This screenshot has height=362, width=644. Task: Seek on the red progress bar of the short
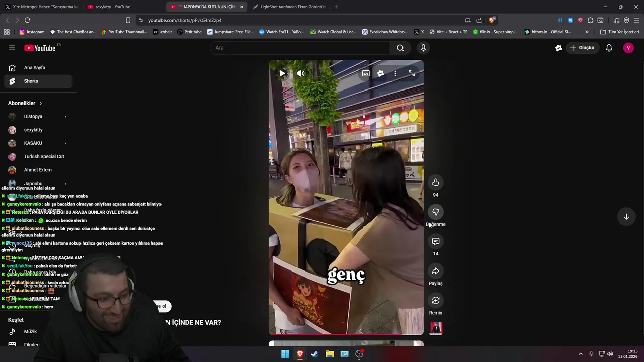pyautogui.click(x=346, y=334)
